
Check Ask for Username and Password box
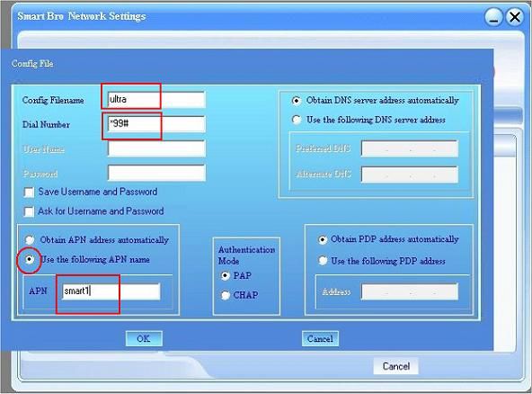(29, 211)
